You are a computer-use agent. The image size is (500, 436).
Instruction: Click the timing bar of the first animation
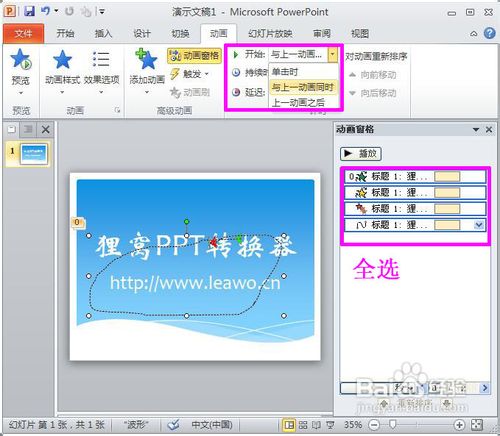click(447, 176)
